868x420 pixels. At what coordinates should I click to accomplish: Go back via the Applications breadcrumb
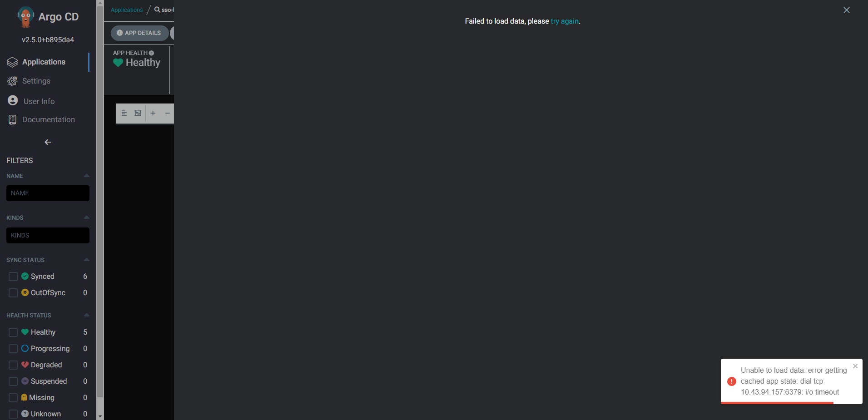[x=126, y=10]
